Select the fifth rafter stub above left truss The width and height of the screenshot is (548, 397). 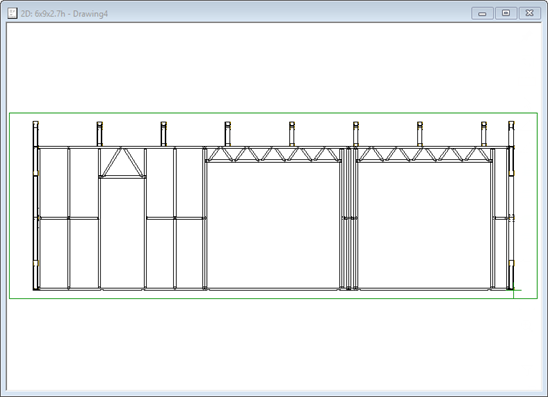tap(292, 134)
